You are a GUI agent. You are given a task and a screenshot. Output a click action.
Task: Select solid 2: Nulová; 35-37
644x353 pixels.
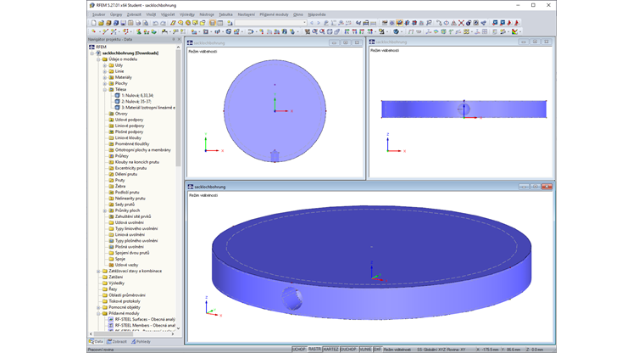click(x=136, y=102)
